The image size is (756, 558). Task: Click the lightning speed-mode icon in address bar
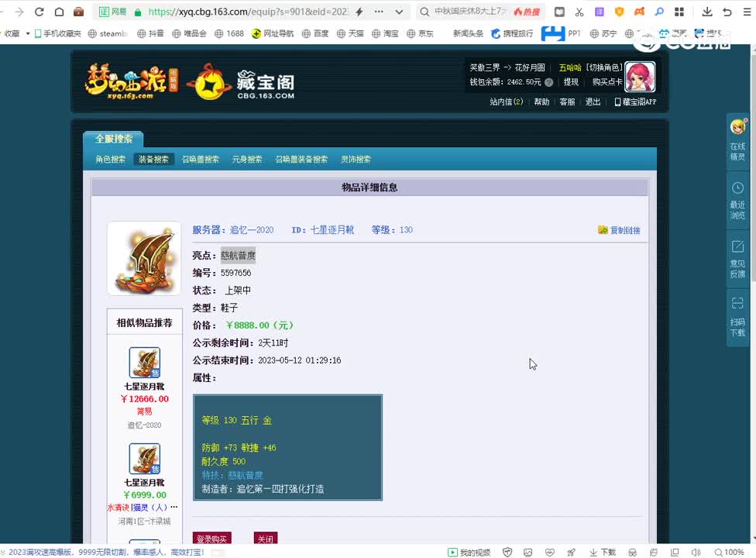(x=359, y=12)
